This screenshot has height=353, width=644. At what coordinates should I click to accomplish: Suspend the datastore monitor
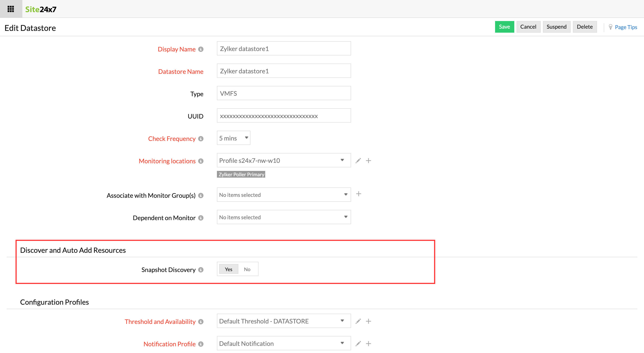click(x=557, y=27)
